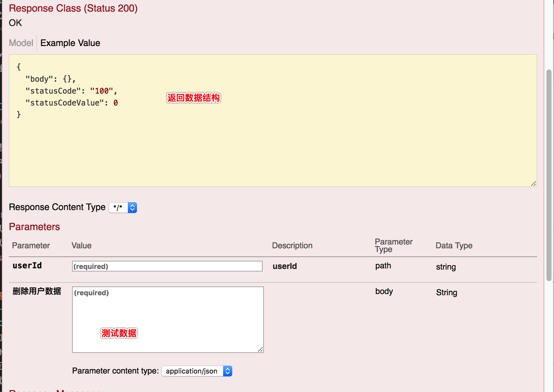The width and height of the screenshot is (554, 392).
Task: Click the resize handle of the example value box
Action: (x=533, y=183)
